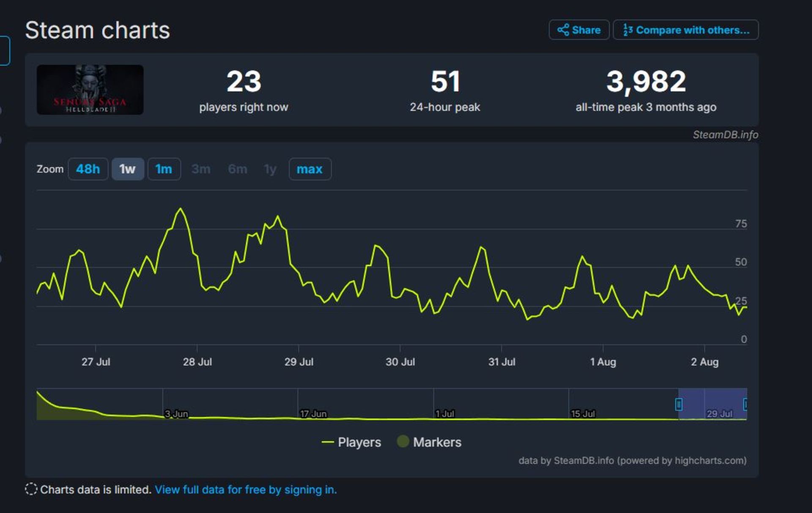Toggle the 1w time range active

pyautogui.click(x=126, y=168)
